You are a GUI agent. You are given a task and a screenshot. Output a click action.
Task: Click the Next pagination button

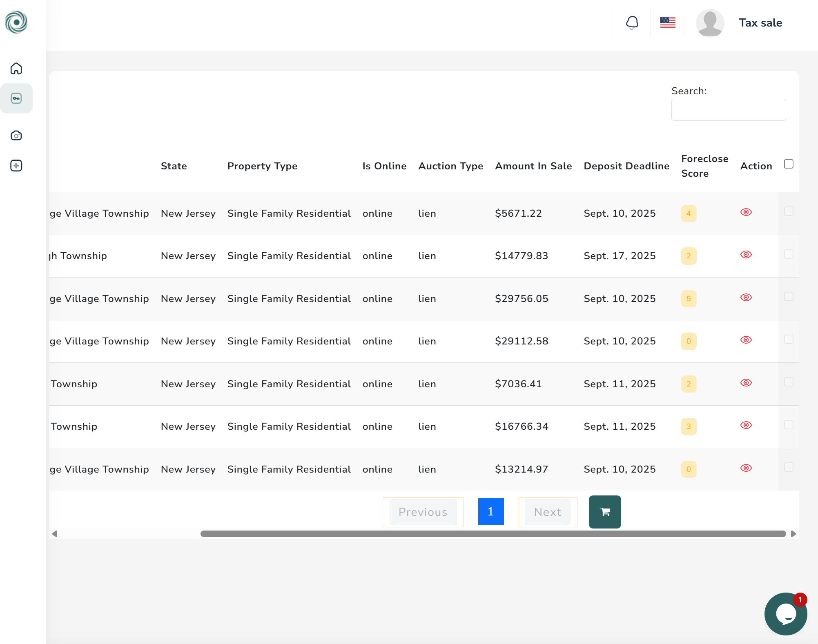[x=547, y=512]
